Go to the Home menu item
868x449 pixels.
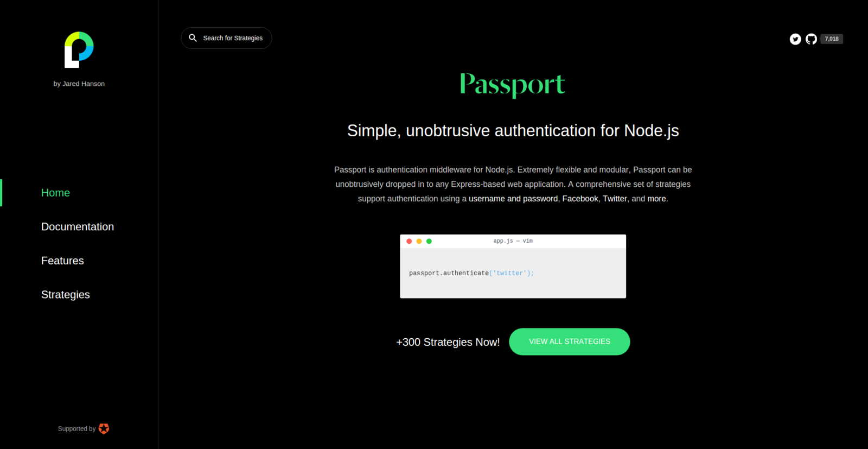coord(55,193)
